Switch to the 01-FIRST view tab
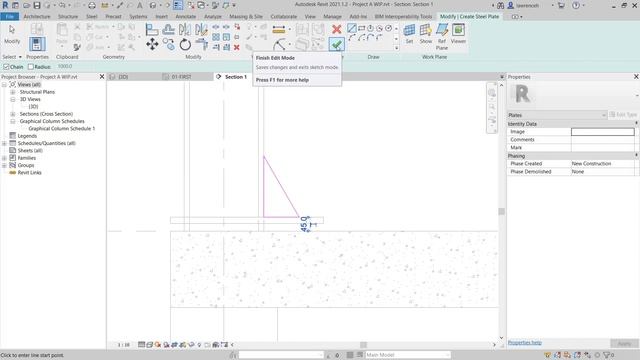This screenshot has width=640, height=360. pos(181,77)
